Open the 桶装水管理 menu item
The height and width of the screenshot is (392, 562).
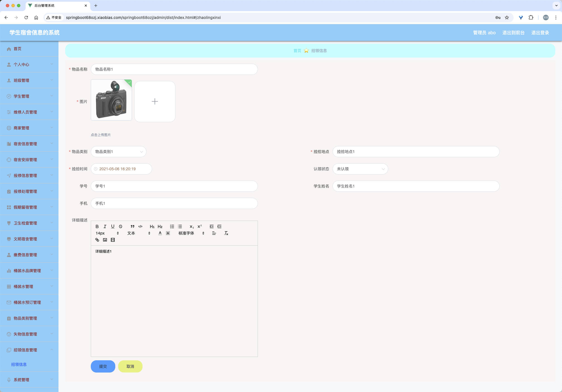(x=29, y=287)
